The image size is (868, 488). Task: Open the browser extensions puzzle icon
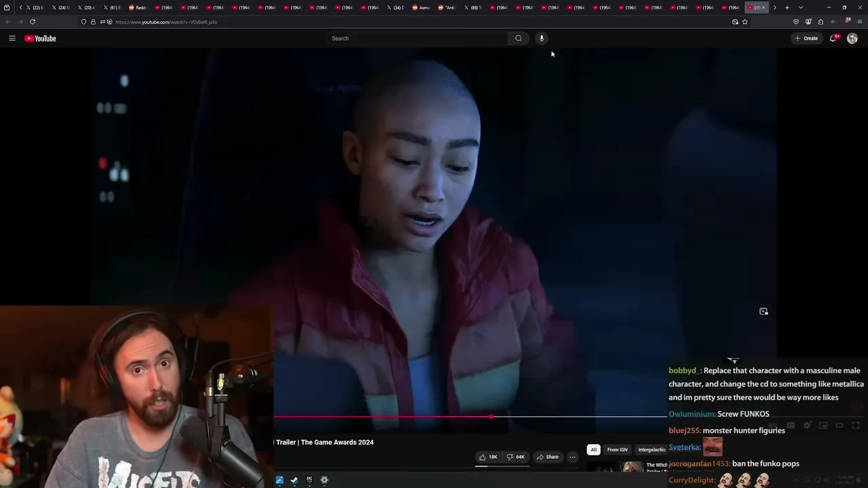click(x=821, y=22)
